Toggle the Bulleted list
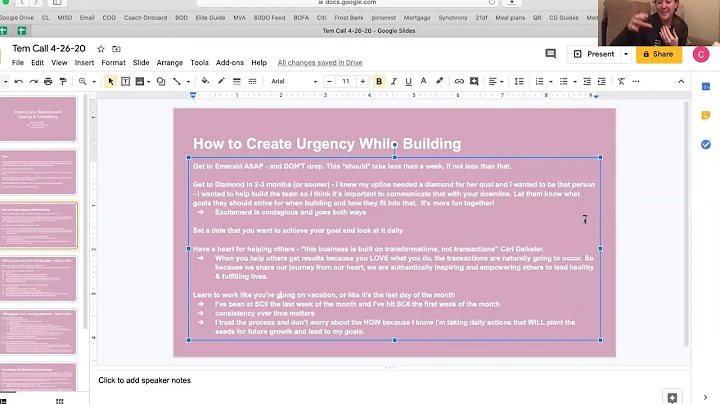 pyautogui.click(x=563, y=81)
